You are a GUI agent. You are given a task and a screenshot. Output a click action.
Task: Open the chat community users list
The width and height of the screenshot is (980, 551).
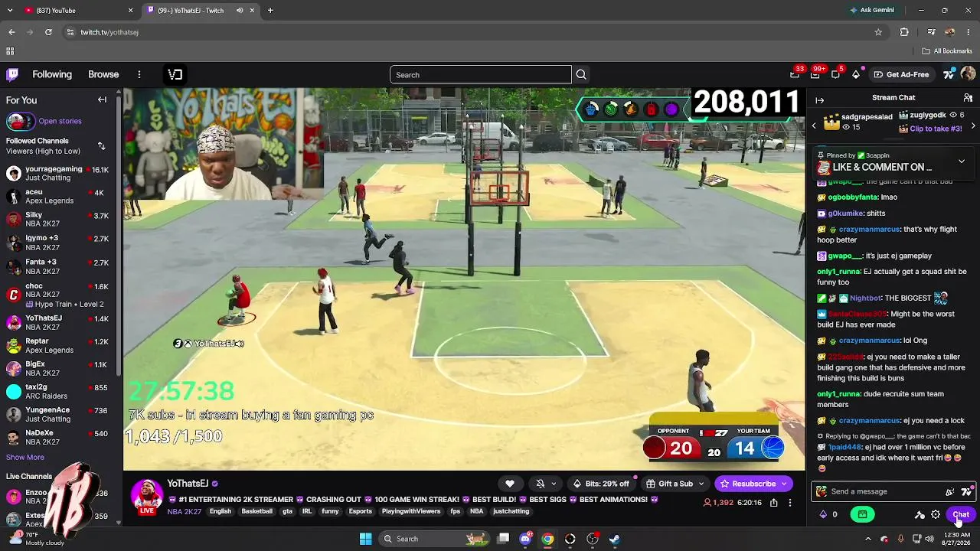click(x=968, y=98)
